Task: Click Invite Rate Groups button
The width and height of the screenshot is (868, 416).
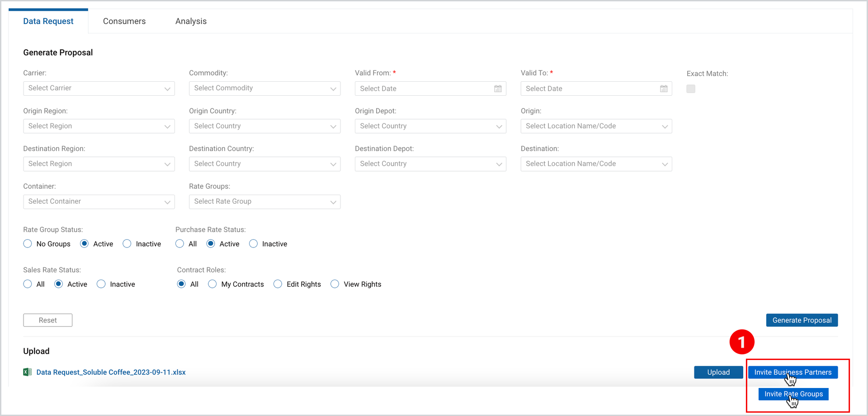Action: (793, 394)
